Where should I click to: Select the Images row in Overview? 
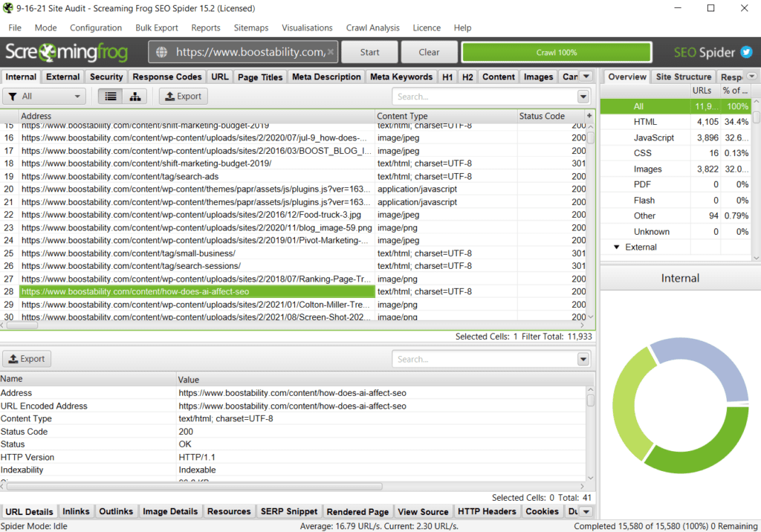tap(676, 169)
